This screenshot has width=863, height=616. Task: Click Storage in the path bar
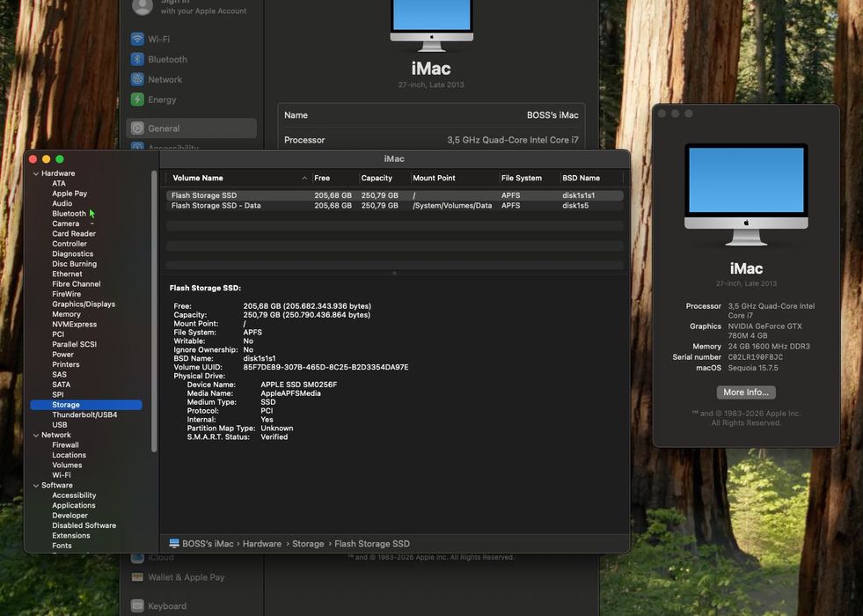point(308,543)
